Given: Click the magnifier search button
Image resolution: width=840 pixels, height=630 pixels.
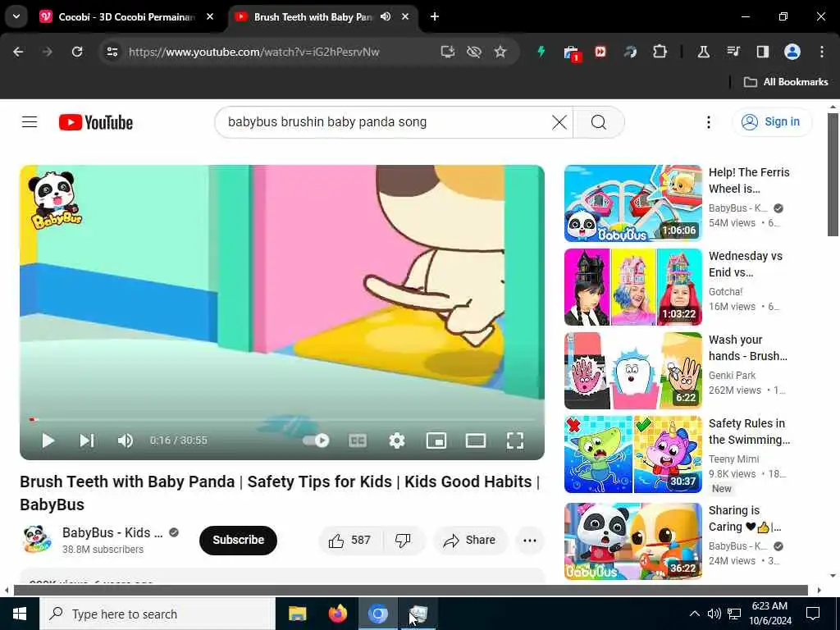Looking at the screenshot, I should (x=598, y=122).
